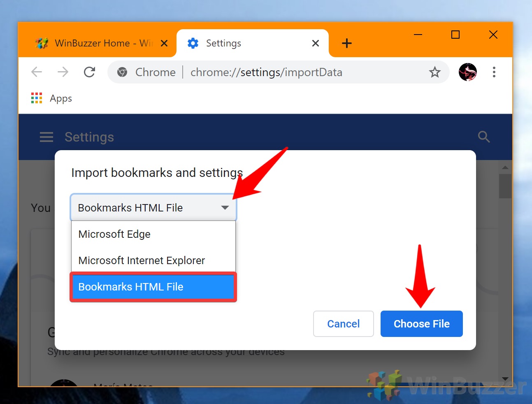Click the Cancel button

click(344, 324)
